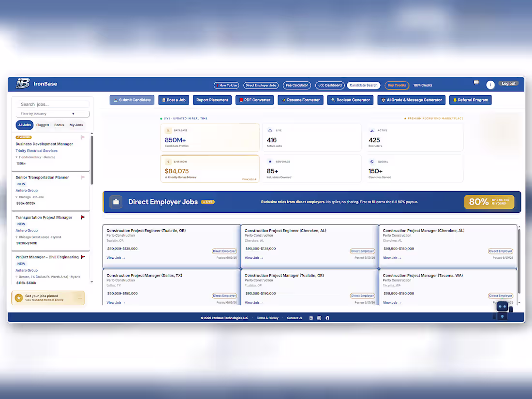Expand the Filter by Industry dropdown

[53, 114]
